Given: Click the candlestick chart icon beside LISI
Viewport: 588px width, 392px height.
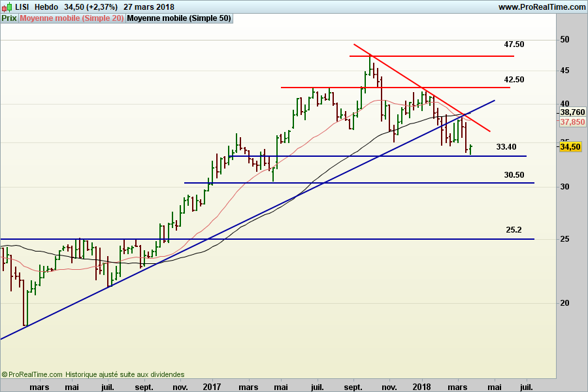Looking at the screenshot, I should point(7,7).
